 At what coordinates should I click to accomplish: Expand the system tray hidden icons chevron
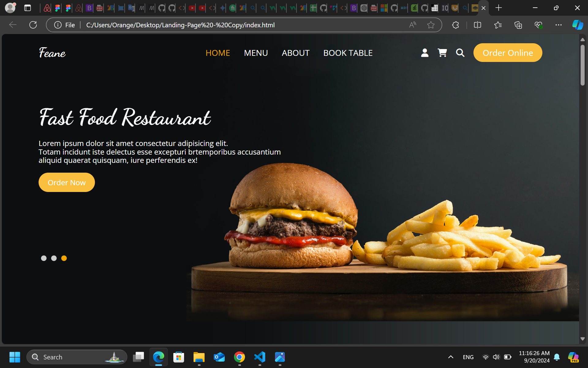(450, 357)
